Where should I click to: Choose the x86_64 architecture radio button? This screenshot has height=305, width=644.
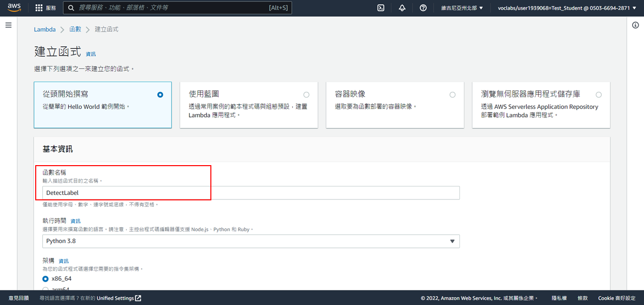(46, 279)
